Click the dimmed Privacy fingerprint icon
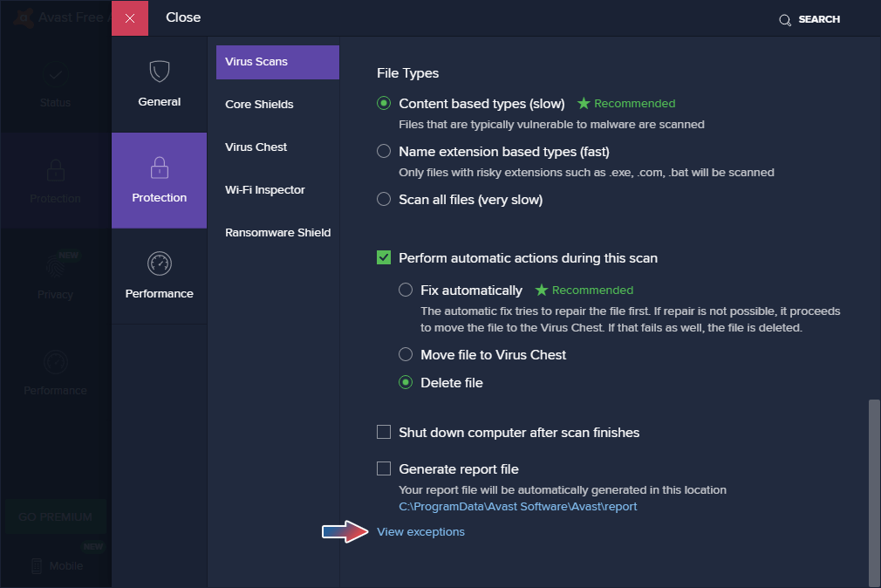Viewport: 881px width, 588px height. (x=56, y=265)
